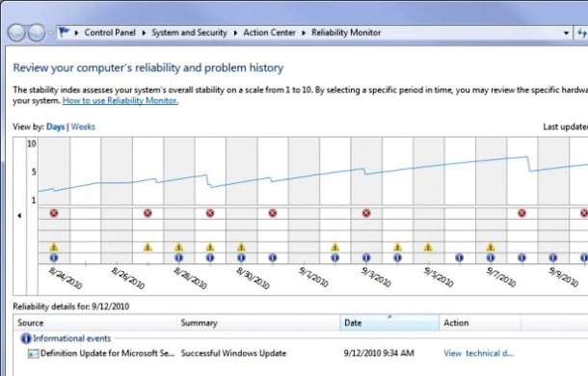Click the Reliability Monitor breadcrumb

pos(346,33)
